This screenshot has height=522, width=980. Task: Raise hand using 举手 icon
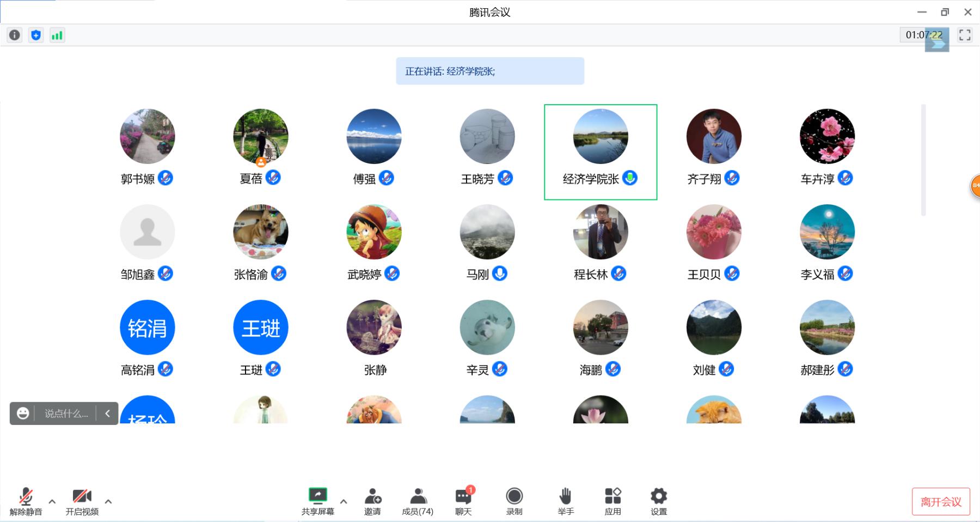[566, 501]
